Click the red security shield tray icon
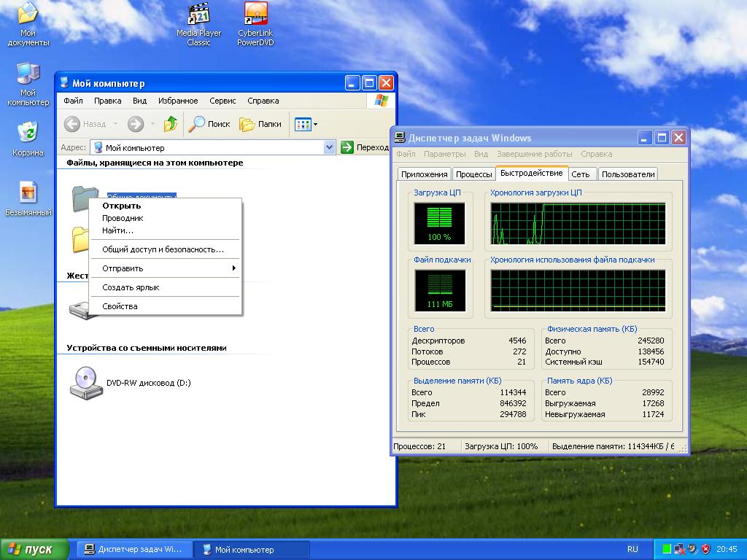Screen dimensions: 747x560 click(705, 549)
